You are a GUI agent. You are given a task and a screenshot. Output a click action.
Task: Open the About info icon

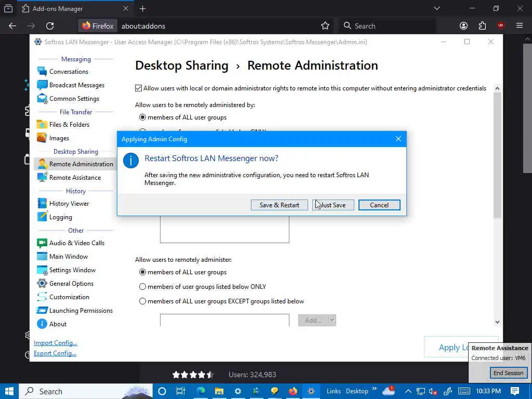click(x=42, y=324)
